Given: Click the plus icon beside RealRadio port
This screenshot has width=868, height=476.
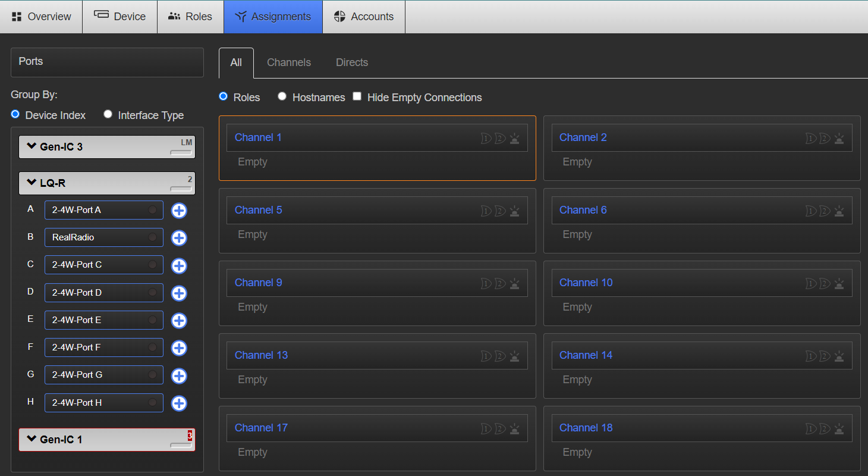Looking at the screenshot, I should pyautogui.click(x=179, y=238).
